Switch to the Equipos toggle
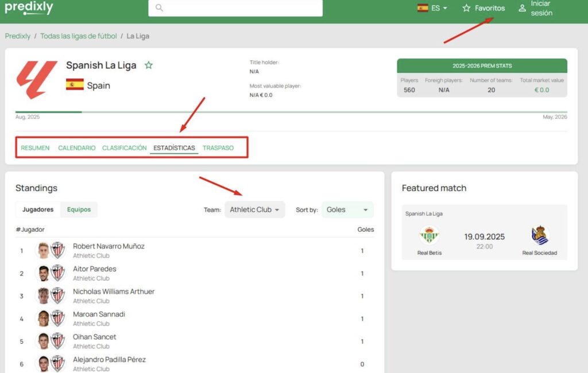This screenshot has height=373, width=588. click(79, 209)
